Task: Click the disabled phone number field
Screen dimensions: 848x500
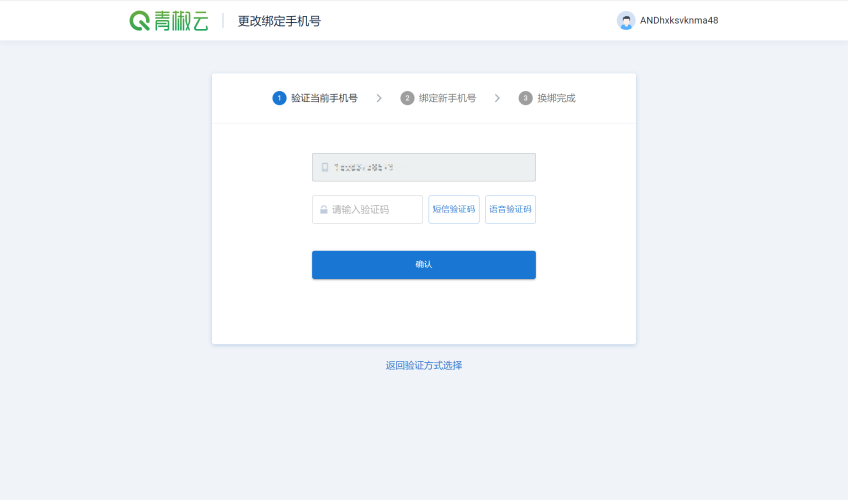Action: [x=424, y=168]
